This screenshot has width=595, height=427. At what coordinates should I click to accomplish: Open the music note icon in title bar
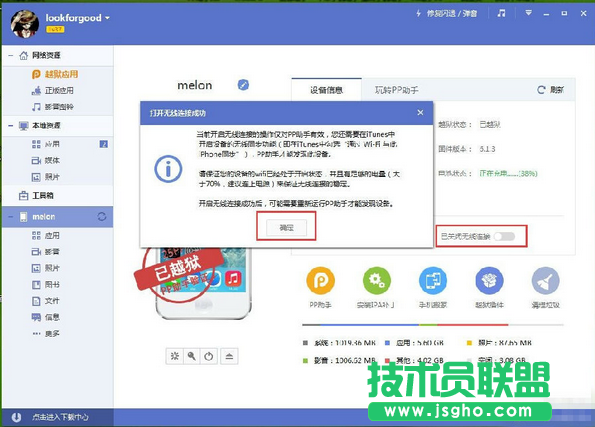tap(501, 14)
